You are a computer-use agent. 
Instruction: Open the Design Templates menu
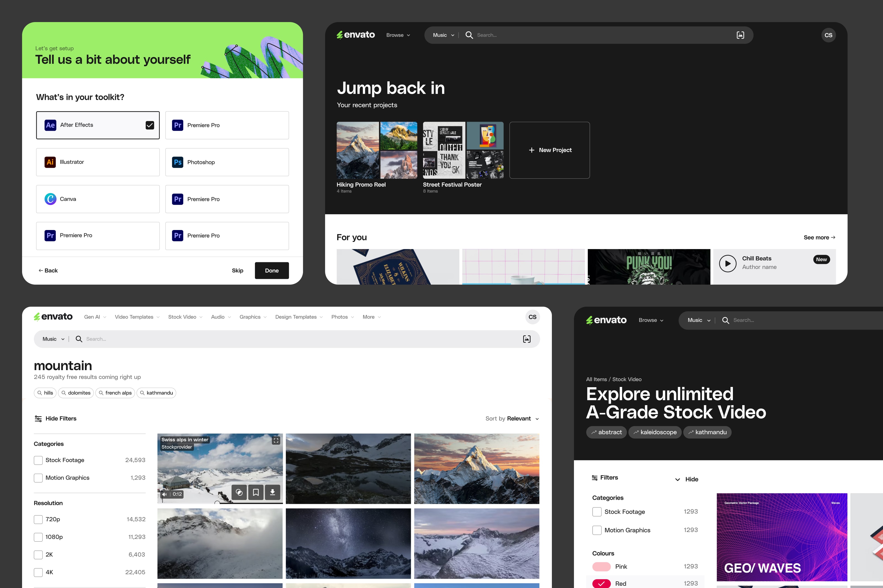tap(299, 317)
